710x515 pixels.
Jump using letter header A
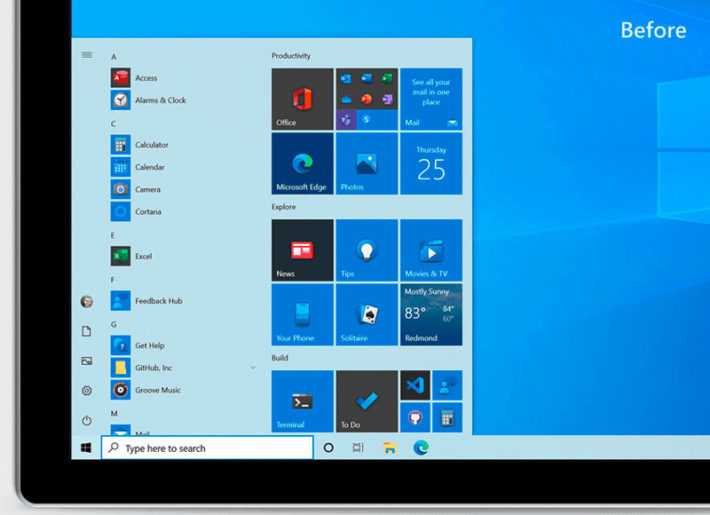[x=114, y=57]
